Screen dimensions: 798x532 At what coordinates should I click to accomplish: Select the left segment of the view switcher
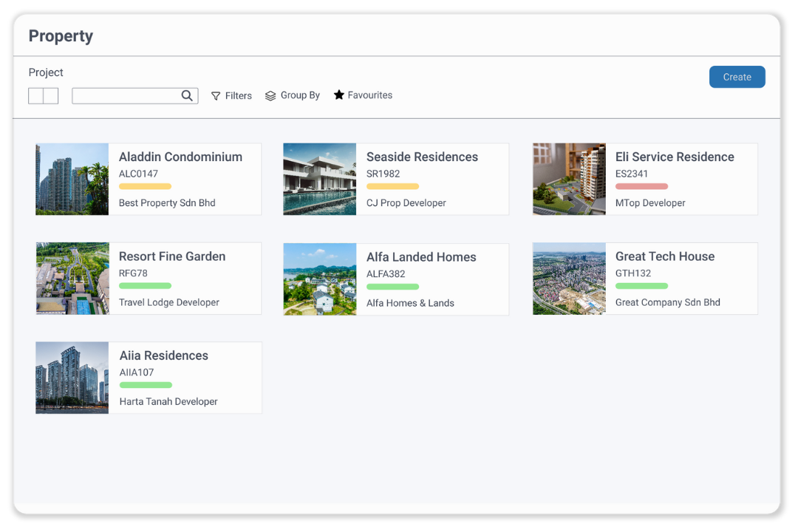pos(35,96)
